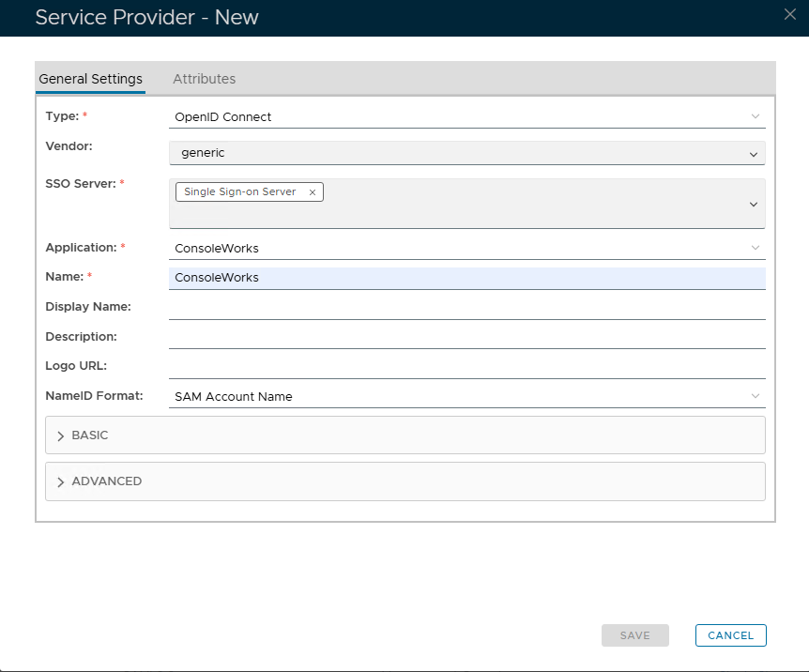Click the Description input field
The width and height of the screenshot is (809, 672).
pos(466,336)
